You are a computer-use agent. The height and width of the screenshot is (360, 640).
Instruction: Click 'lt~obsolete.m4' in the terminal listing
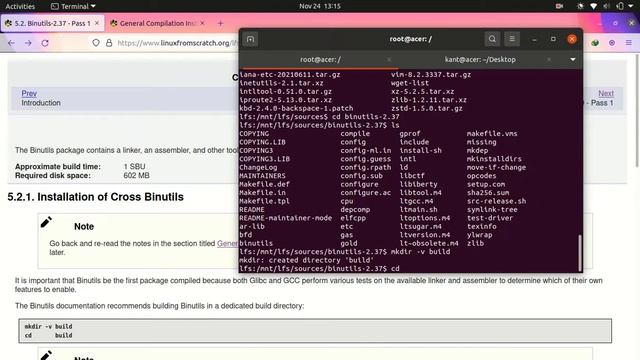click(429, 243)
